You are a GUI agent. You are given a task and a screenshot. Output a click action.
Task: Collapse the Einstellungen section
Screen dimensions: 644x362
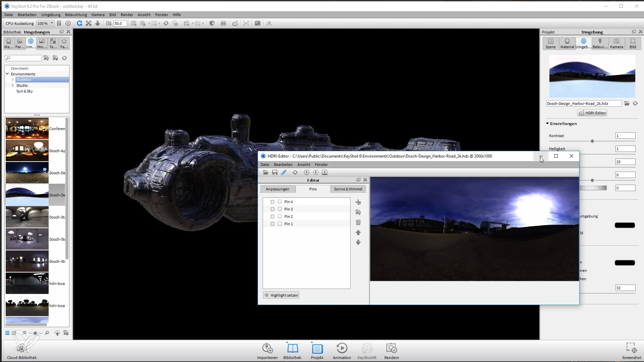click(x=547, y=123)
